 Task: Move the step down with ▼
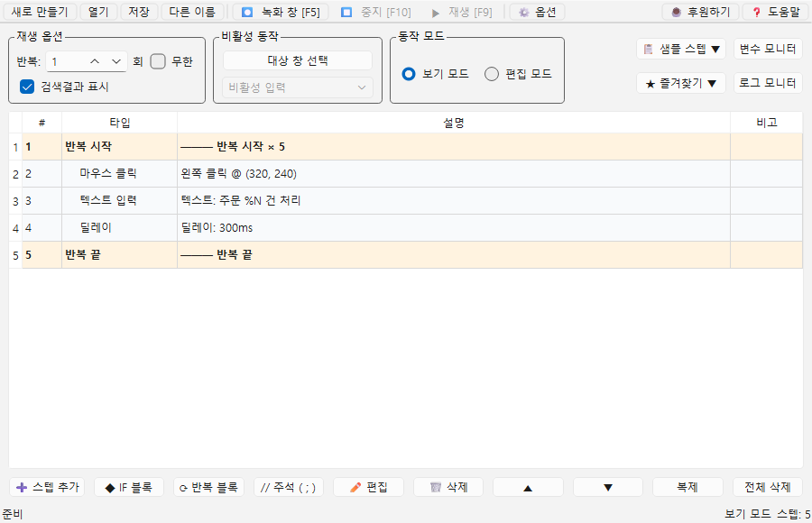(608, 487)
